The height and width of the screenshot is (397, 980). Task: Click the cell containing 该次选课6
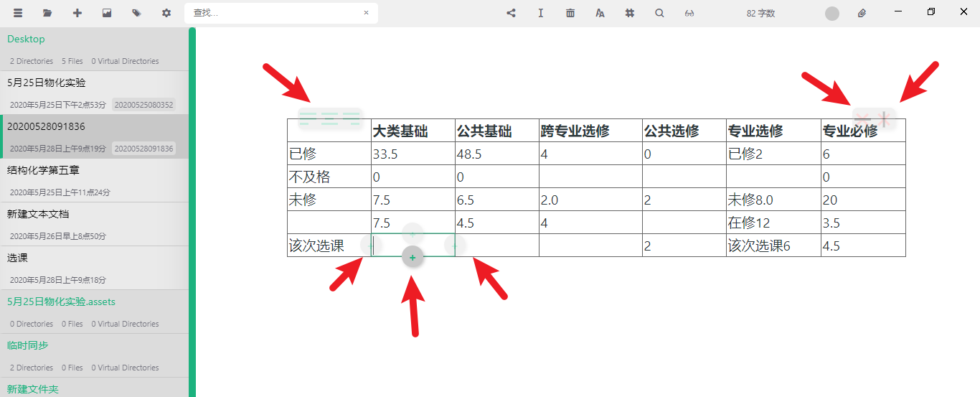tap(774, 246)
